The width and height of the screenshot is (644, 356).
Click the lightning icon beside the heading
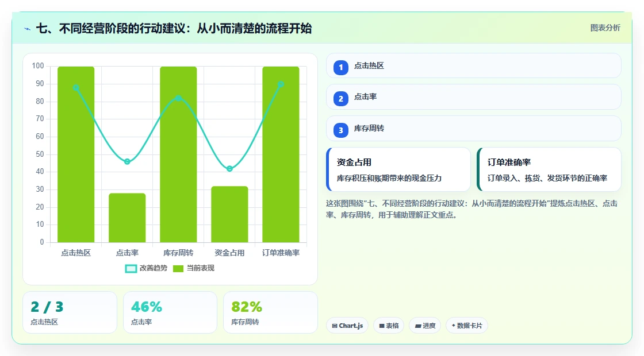(28, 29)
